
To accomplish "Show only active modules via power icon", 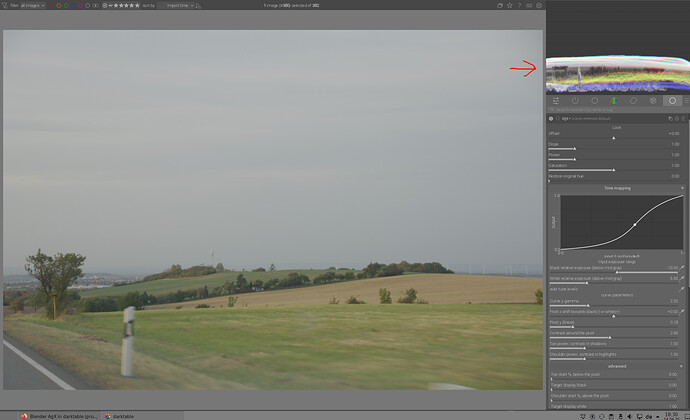I will coord(575,101).
